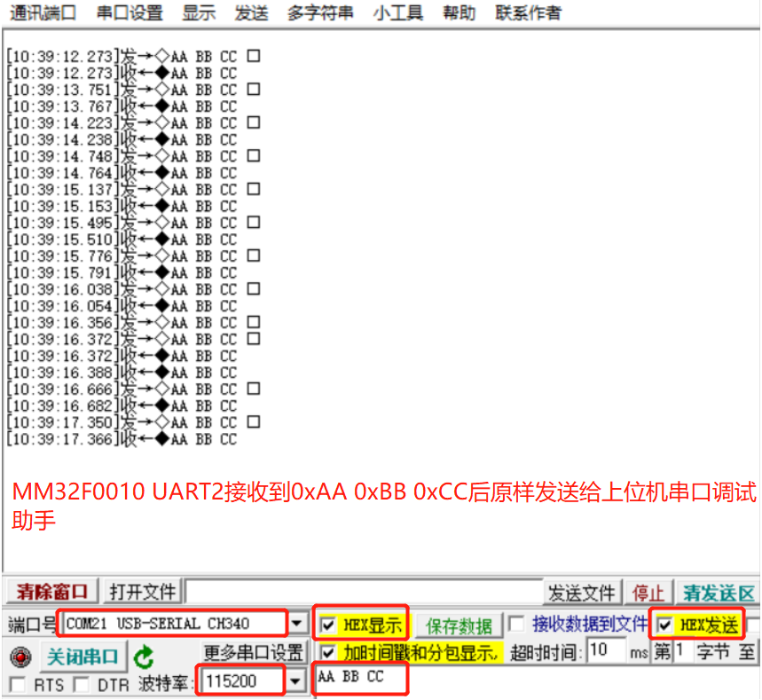Open the 显示 menu
This screenshot has height=700, width=762.
[199, 12]
